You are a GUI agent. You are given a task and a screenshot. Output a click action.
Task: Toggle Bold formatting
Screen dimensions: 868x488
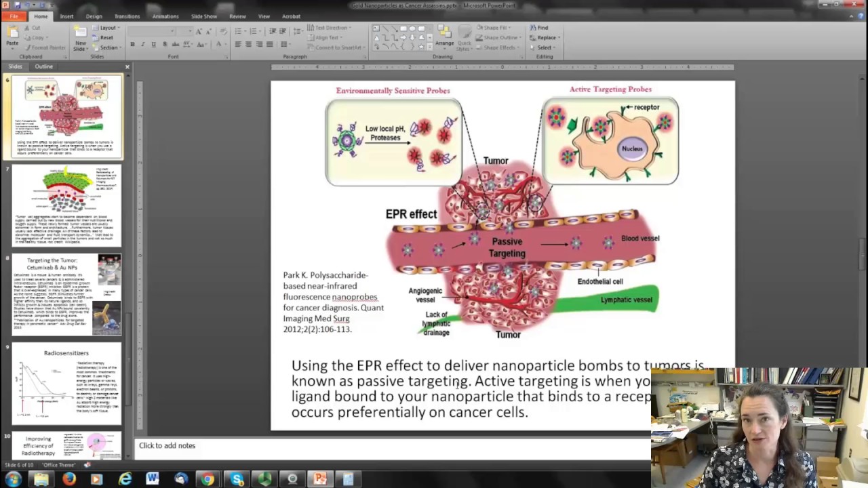tap(132, 44)
